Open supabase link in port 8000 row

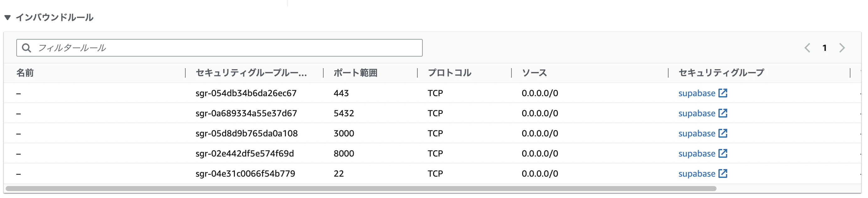697,154
